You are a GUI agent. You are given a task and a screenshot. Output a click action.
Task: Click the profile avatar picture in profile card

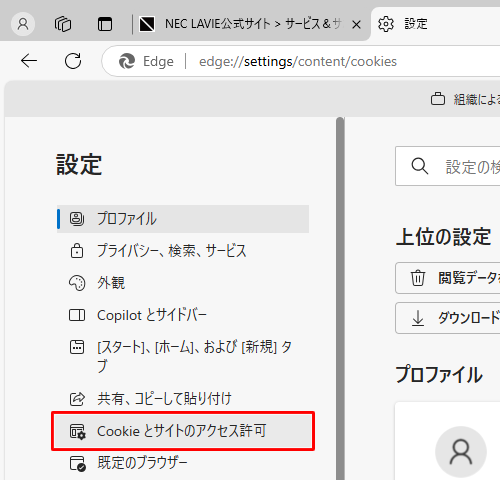click(x=461, y=452)
